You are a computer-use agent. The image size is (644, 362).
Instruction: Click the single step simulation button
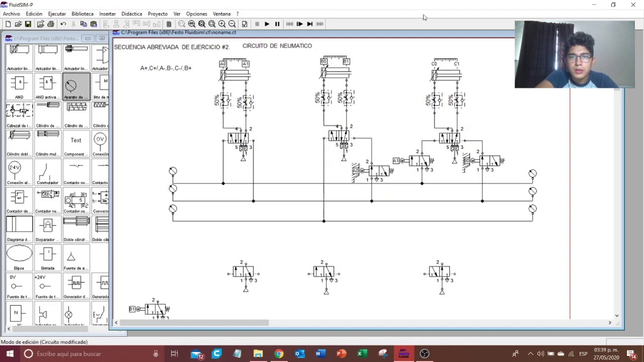[299, 24]
